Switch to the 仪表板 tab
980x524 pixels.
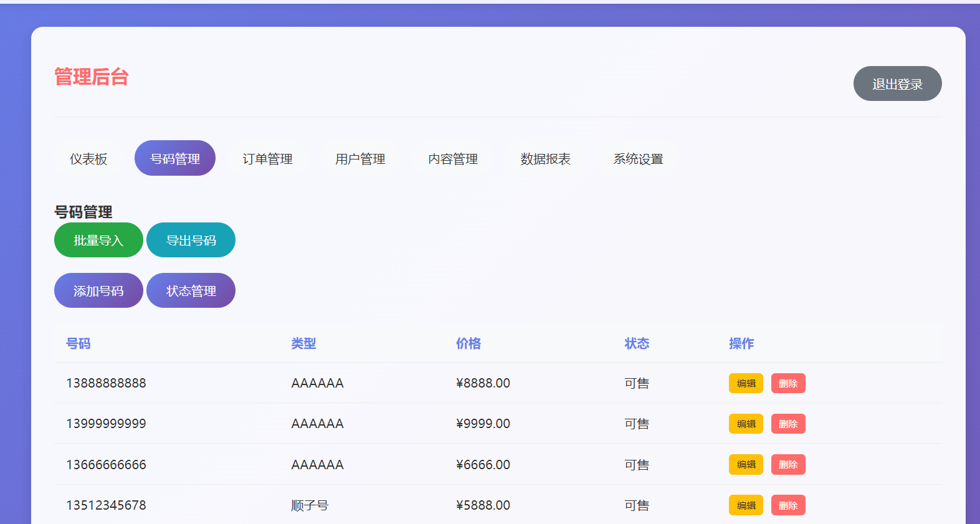[88, 159]
